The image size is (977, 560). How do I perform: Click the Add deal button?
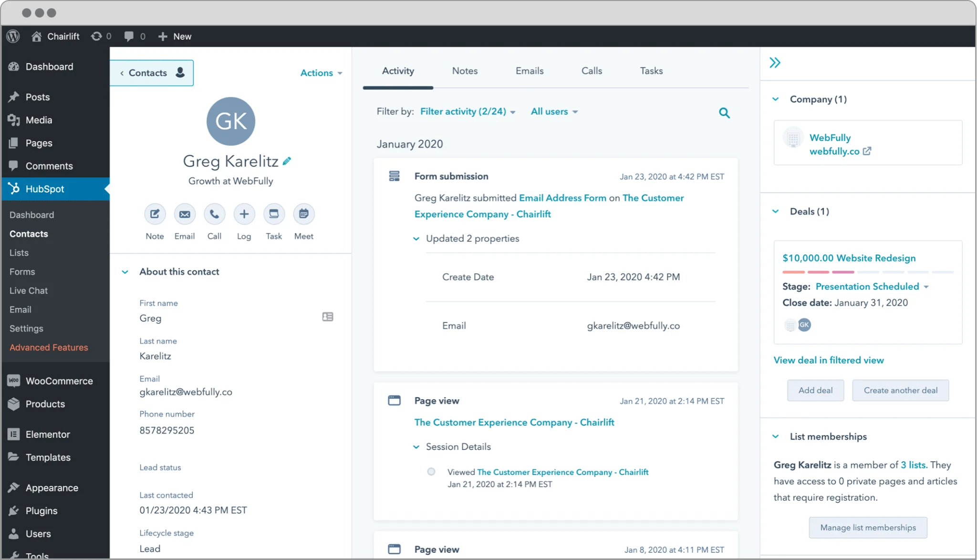click(x=815, y=390)
